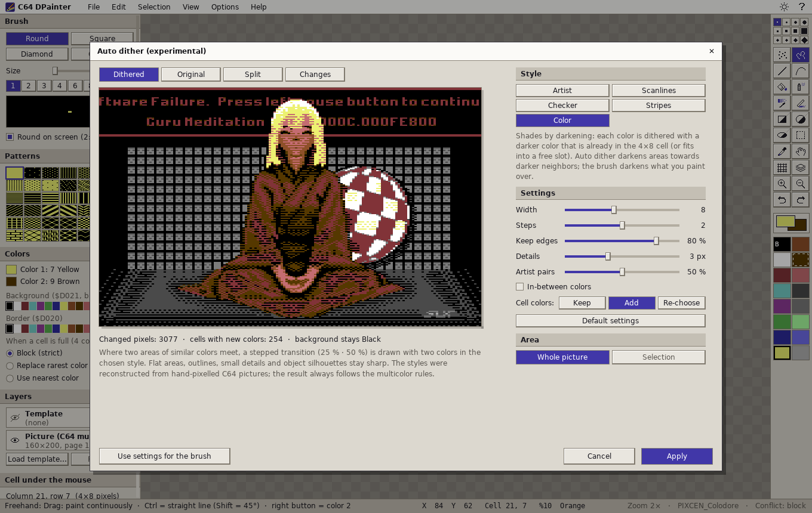Toggle the sun brightness theme icon
This screenshot has width=812, height=513.
pos(784,7)
